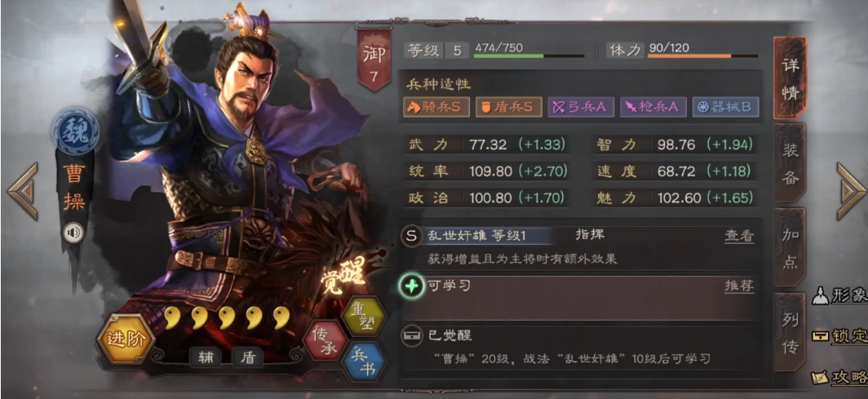Open the 重塑 hexagon icon

click(x=363, y=316)
